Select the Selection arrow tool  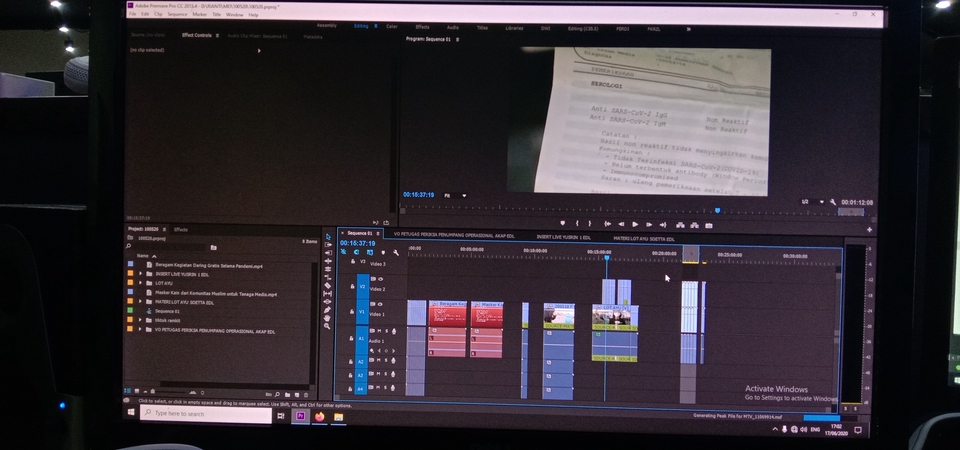click(x=328, y=236)
